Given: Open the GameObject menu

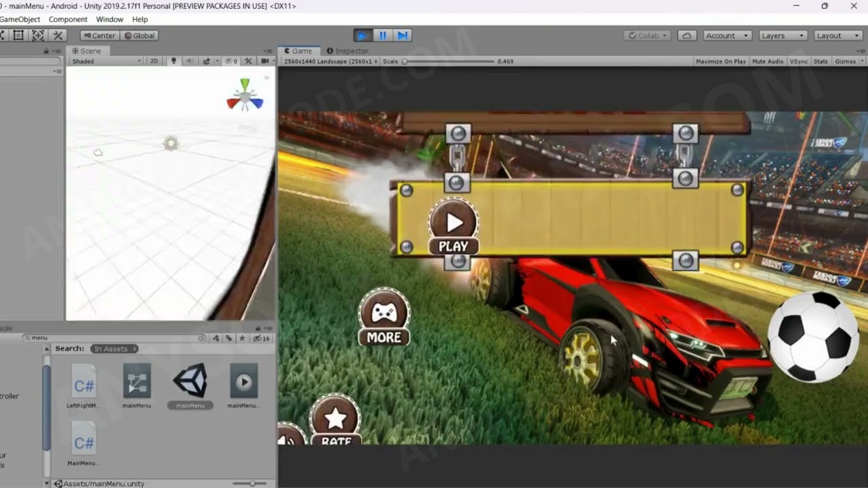Looking at the screenshot, I should 20,20.
